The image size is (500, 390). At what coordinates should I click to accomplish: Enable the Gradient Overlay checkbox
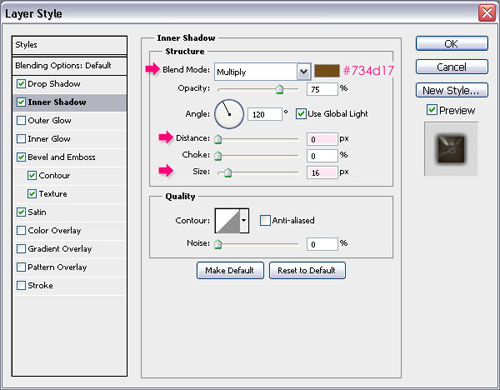tap(21, 249)
